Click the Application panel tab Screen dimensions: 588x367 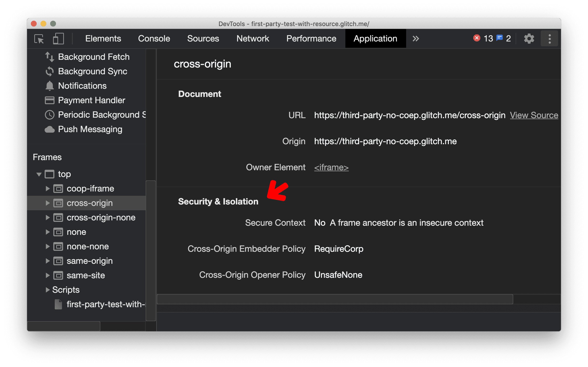coord(374,39)
